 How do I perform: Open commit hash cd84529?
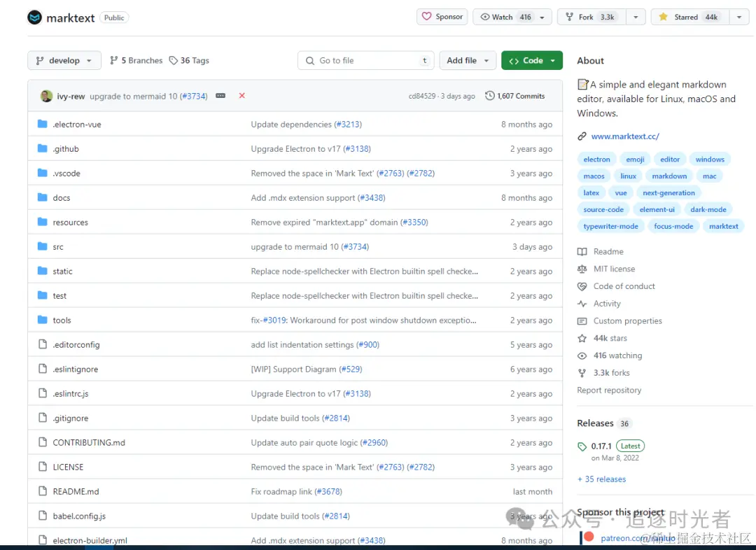coord(422,96)
